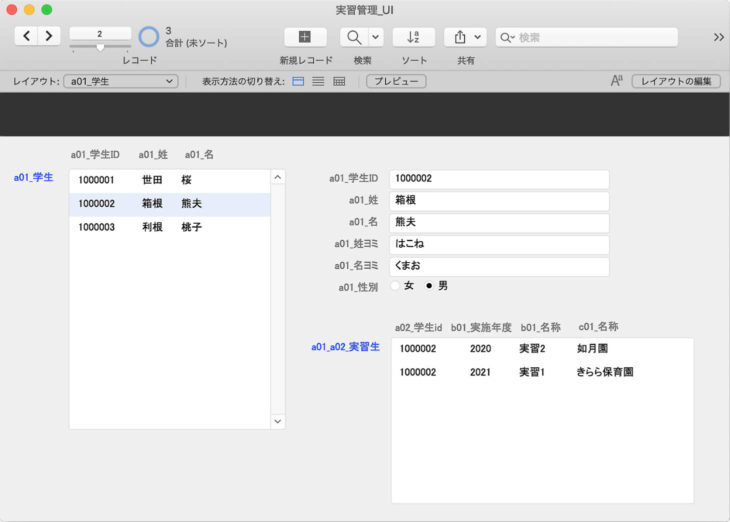Screen dimensions: 730x522
Task: Click the Share icon
Action: 460,37
